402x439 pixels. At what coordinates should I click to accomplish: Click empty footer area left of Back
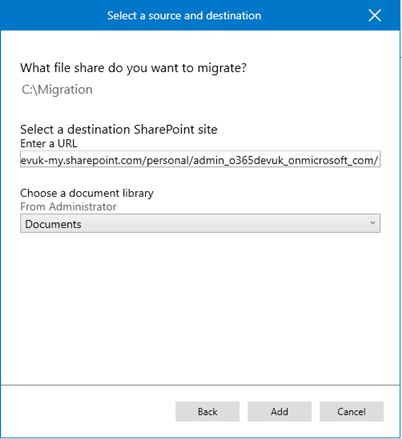tap(88, 412)
